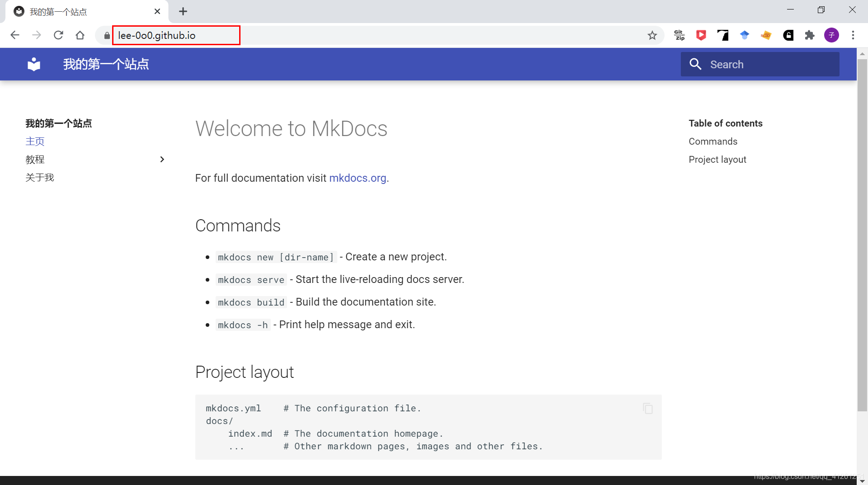
Task: Reload the current page
Action: (58, 35)
